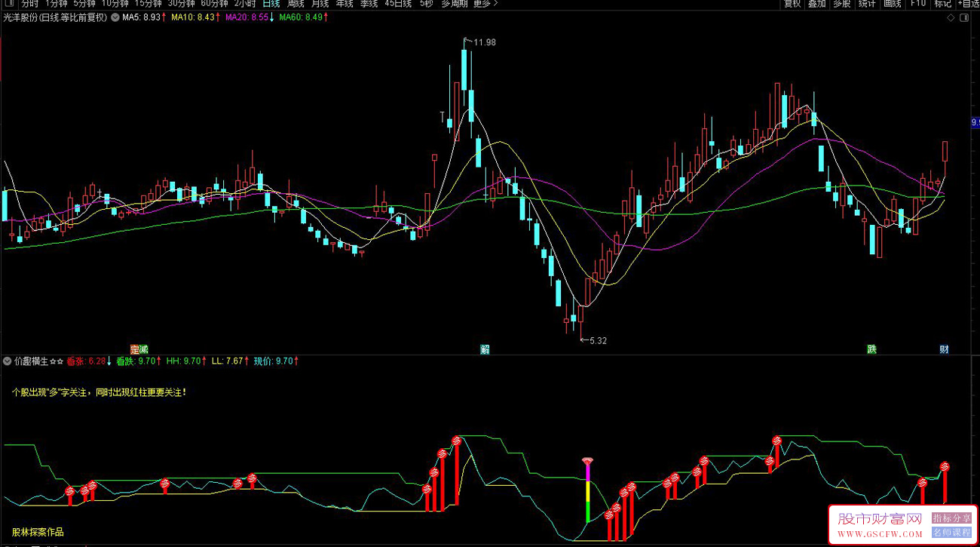Switch to the 季线 quarterly chart
The height and width of the screenshot is (547, 980).
(x=369, y=4)
